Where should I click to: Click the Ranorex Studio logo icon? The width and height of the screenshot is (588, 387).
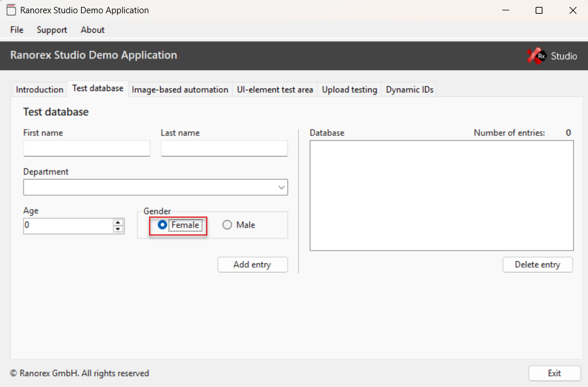(537, 56)
